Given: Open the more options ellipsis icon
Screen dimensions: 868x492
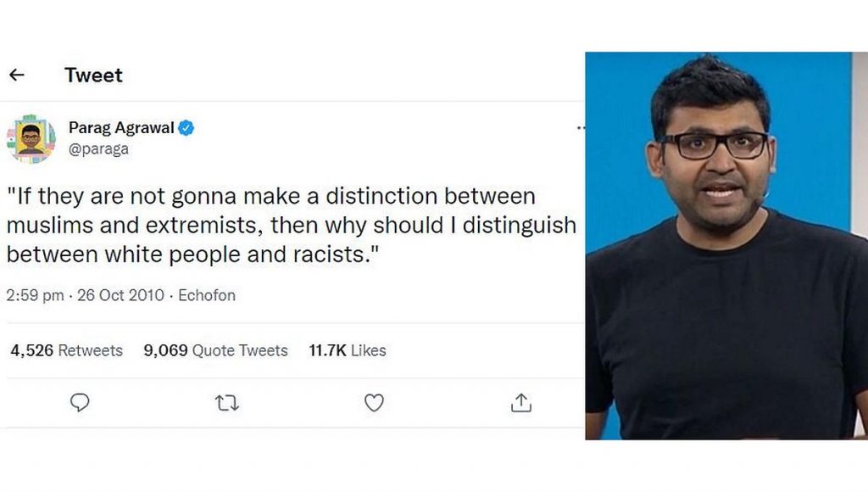Looking at the screenshot, I should (581, 127).
